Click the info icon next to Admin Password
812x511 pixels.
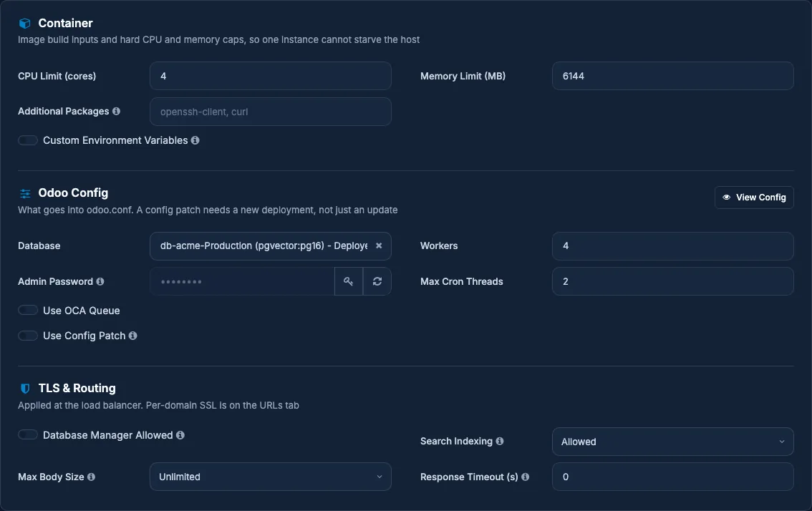point(100,282)
